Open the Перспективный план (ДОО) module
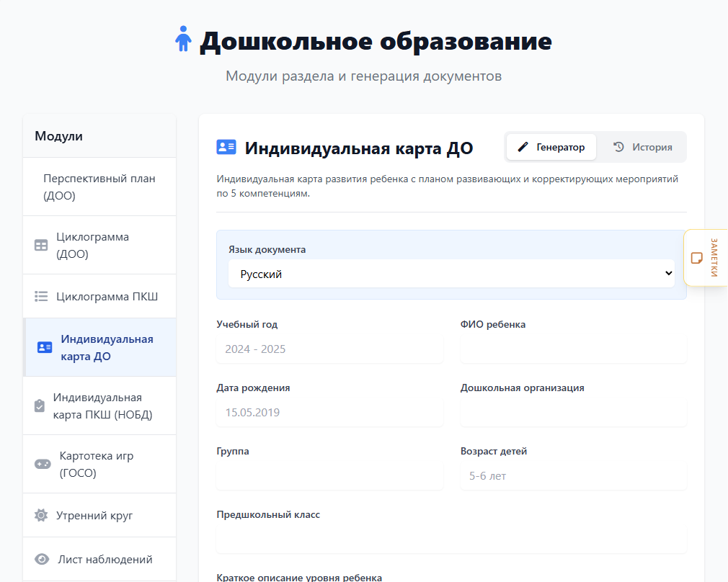 click(x=99, y=187)
